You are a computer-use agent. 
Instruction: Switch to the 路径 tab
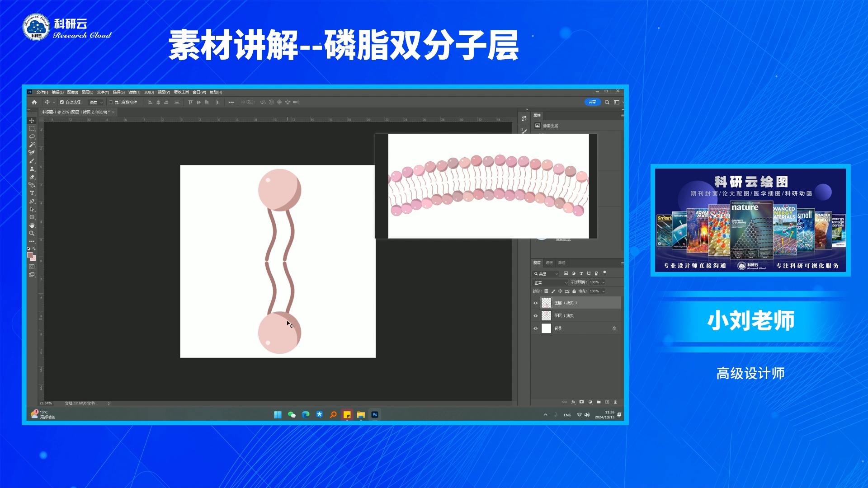coord(562,263)
